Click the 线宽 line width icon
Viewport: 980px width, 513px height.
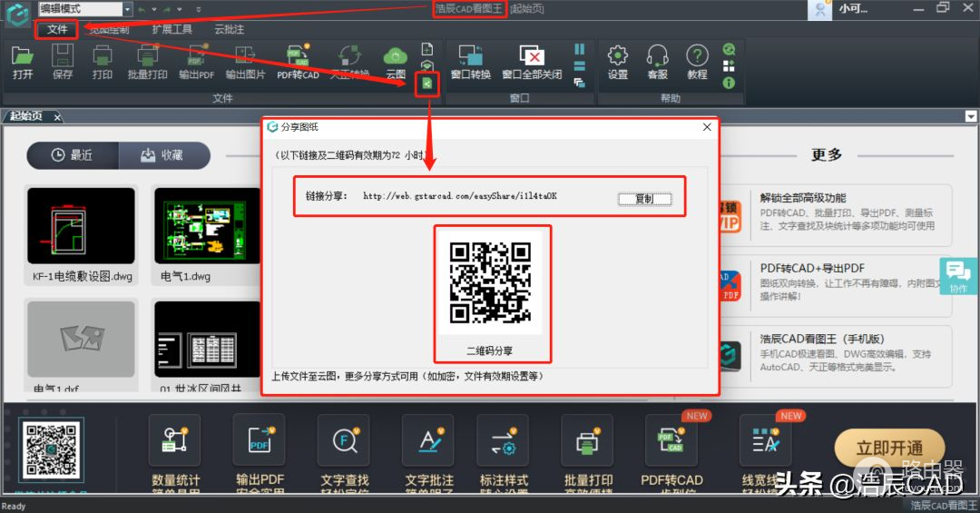click(766, 440)
